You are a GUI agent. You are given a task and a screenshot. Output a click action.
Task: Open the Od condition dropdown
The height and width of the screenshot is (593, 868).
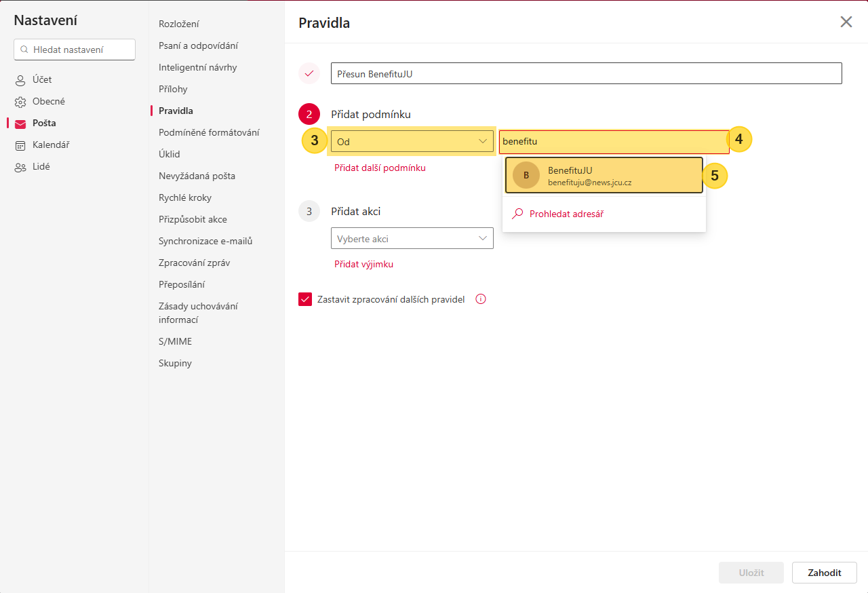tap(412, 142)
